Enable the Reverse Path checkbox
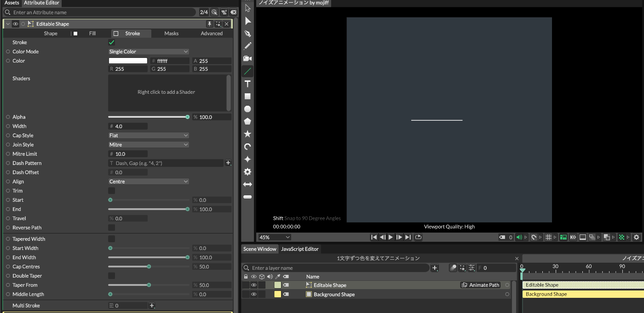This screenshot has width=644, height=313. 111,228
